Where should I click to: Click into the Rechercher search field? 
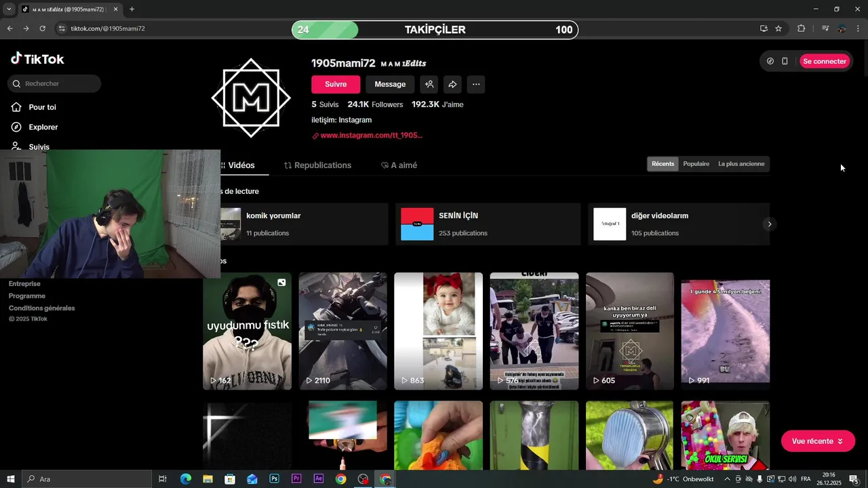click(x=54, y=83)
